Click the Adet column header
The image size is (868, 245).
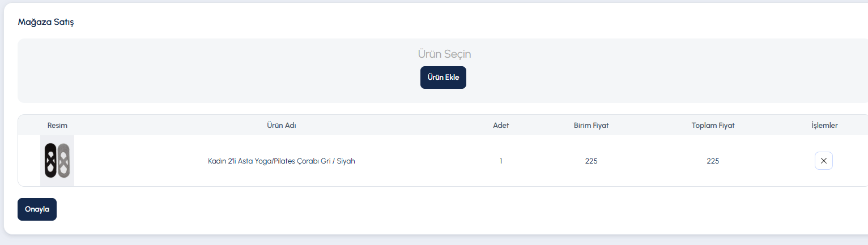[x=501, y=126]
